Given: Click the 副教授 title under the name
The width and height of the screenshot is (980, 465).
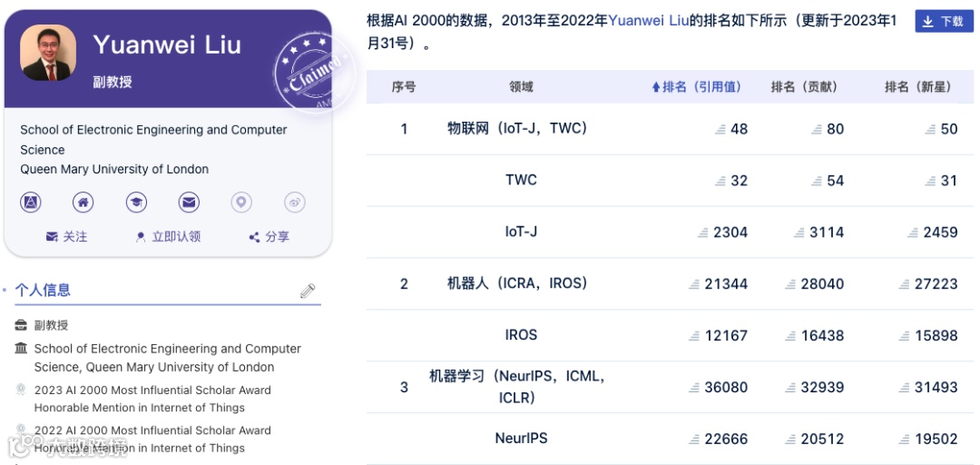Looking at the screenshot, I should [113, 82].
